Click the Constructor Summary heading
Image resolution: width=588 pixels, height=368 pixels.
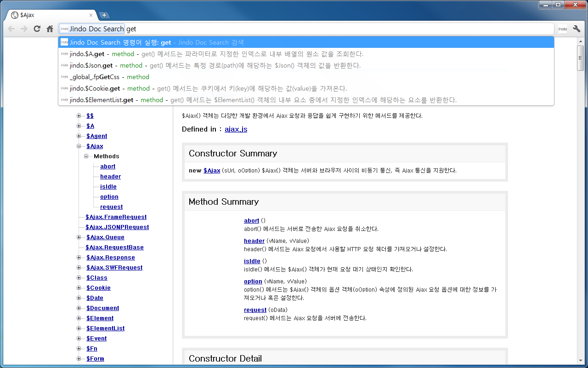(233, 153)
